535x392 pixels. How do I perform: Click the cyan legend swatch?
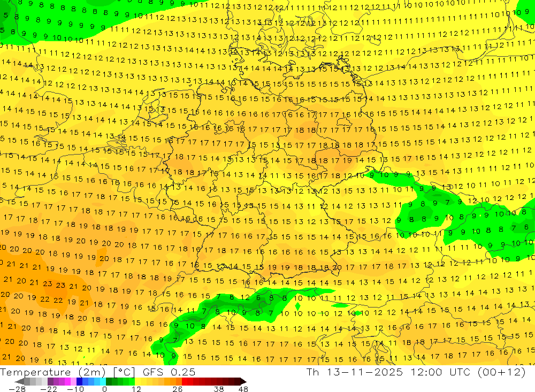tap(103, 381)
